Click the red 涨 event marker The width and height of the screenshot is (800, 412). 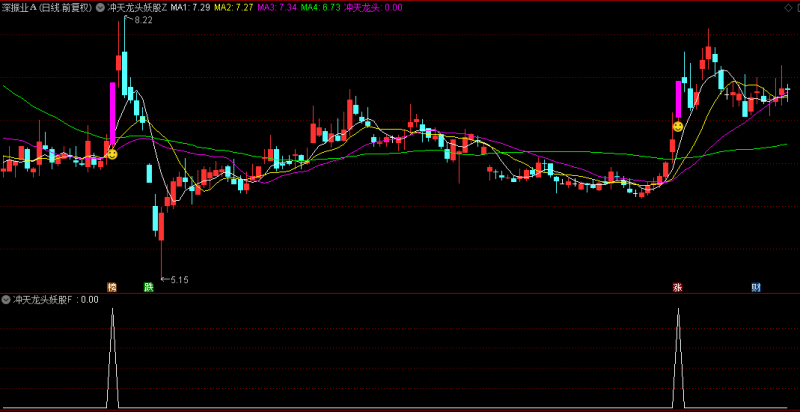[678, 287]
